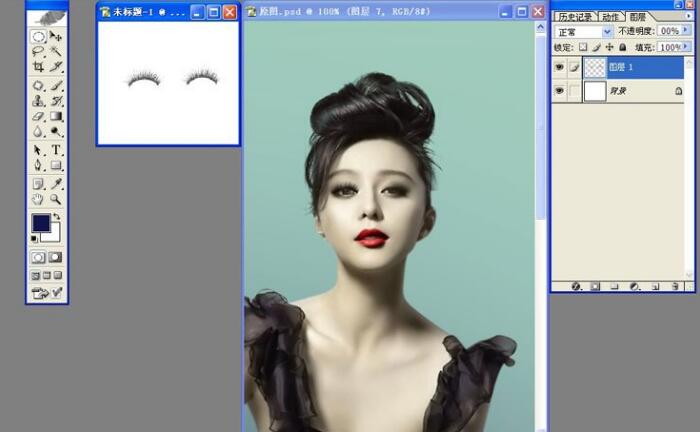Switch to the 历史记录 tab
This screenshot has height=432, width=700.
[x=573, y=17]
